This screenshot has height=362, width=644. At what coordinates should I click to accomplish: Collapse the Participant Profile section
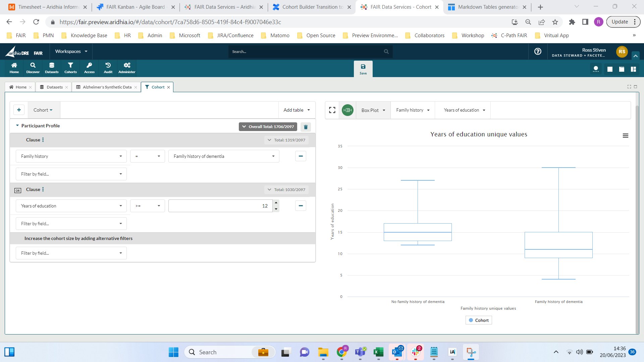tap(17, 126)
